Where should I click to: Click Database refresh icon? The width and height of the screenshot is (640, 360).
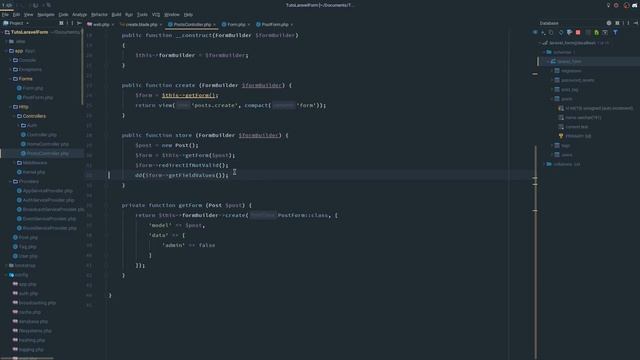[x=560, y=32]
